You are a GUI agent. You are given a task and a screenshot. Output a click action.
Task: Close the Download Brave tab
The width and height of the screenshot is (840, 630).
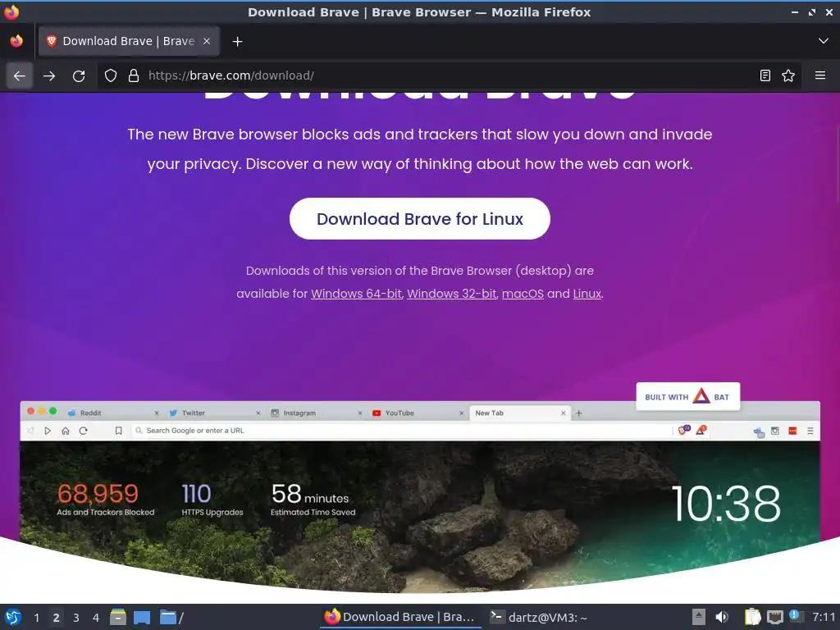(207, 41)
